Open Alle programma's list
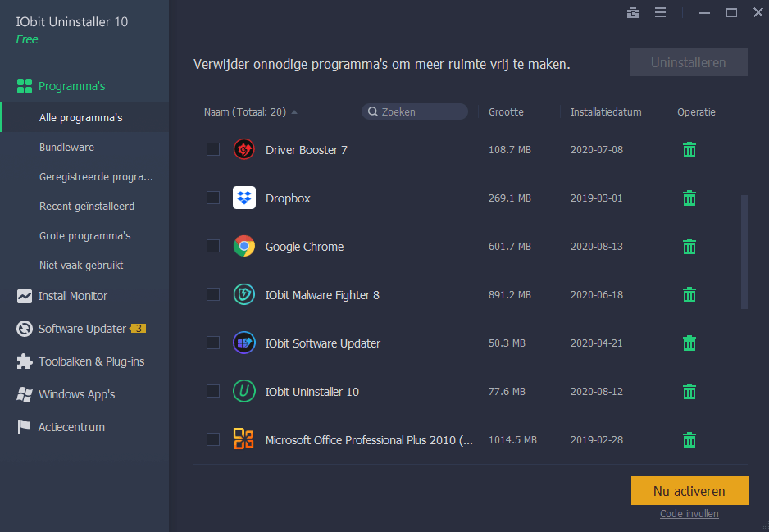The width and height of the screenshot is (769, 532). [84, 118]
